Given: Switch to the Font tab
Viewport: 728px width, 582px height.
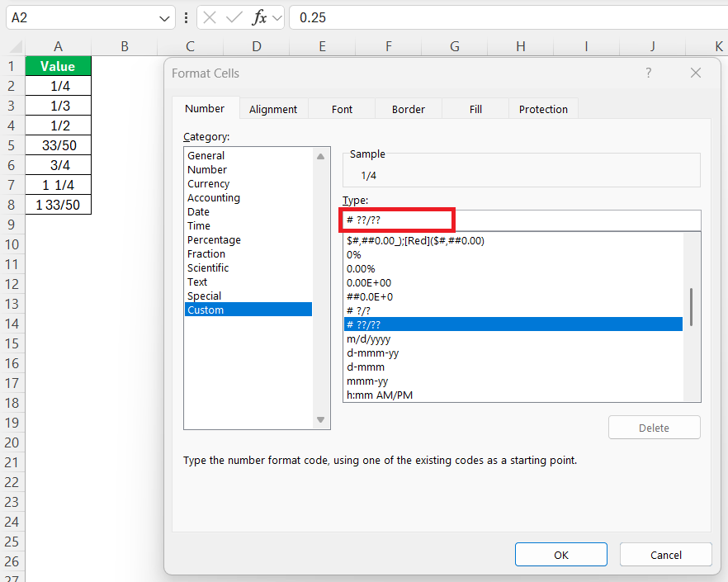Looking at the screenshot, I should pos(342,109).
